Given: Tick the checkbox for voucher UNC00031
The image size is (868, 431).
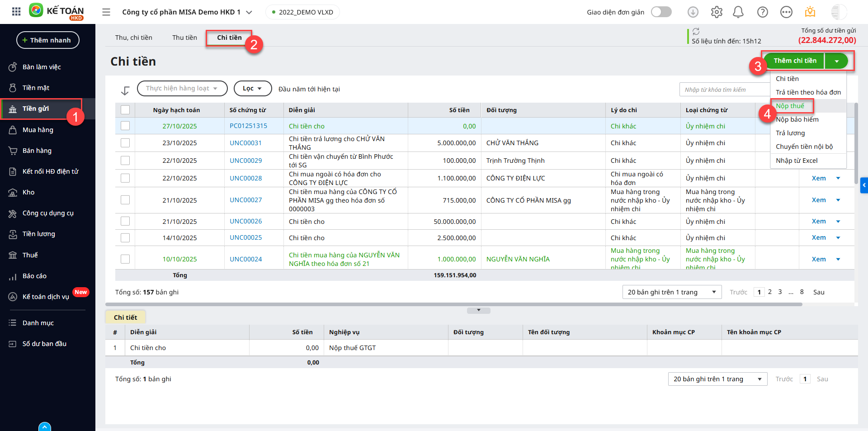Looking at the screenshot, I should point(125,143).
